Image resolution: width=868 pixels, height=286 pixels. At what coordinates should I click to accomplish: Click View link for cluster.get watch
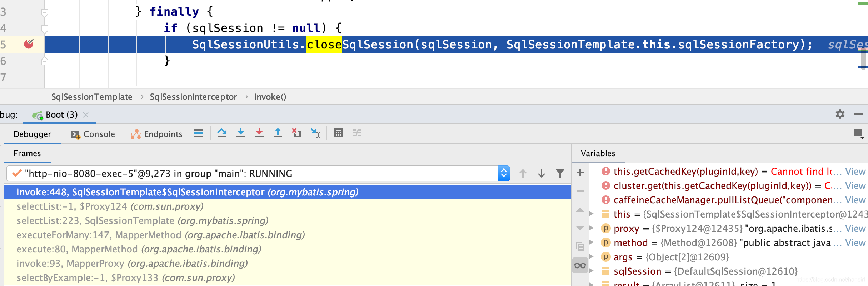855,186
